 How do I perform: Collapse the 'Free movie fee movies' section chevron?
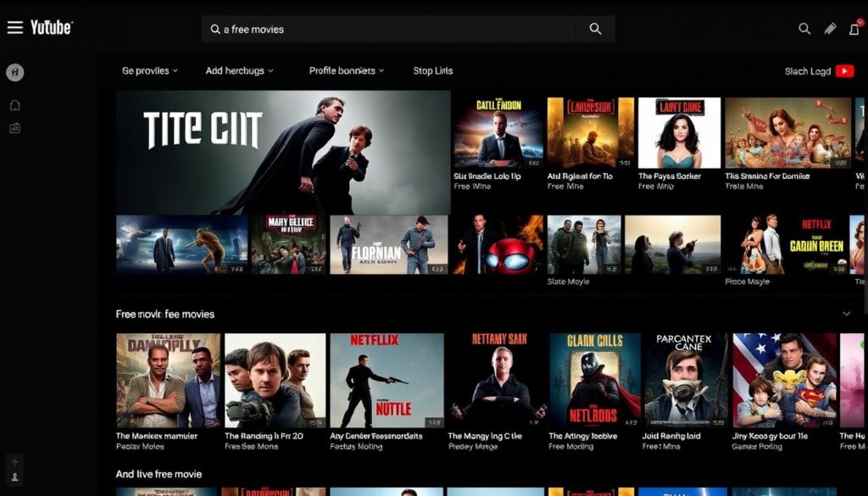[847, 314]
